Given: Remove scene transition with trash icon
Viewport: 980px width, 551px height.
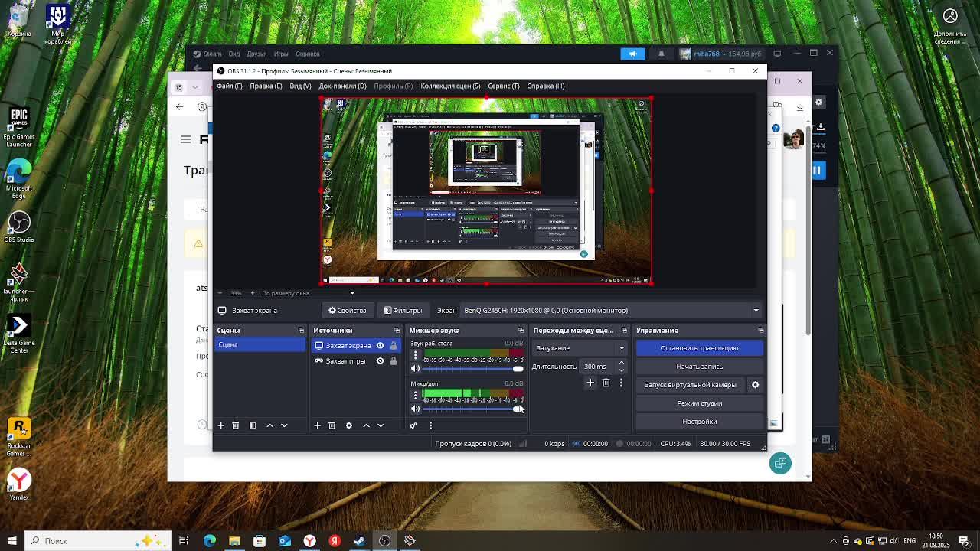Looking at the screenshot, I should point(606,383).
